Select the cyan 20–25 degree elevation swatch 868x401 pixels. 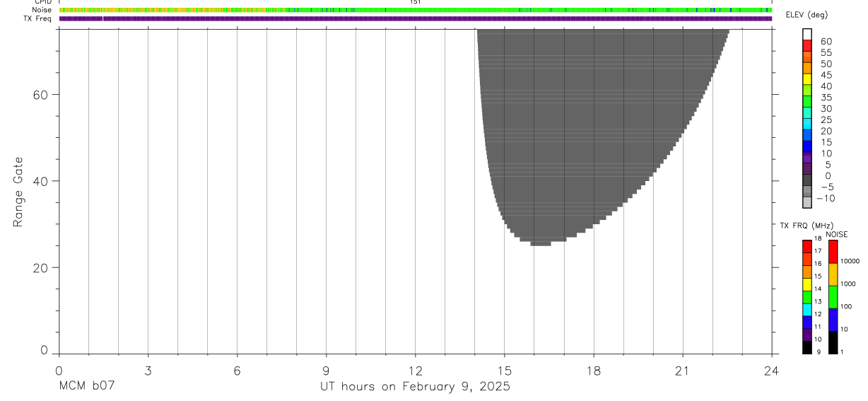[807, 124]
